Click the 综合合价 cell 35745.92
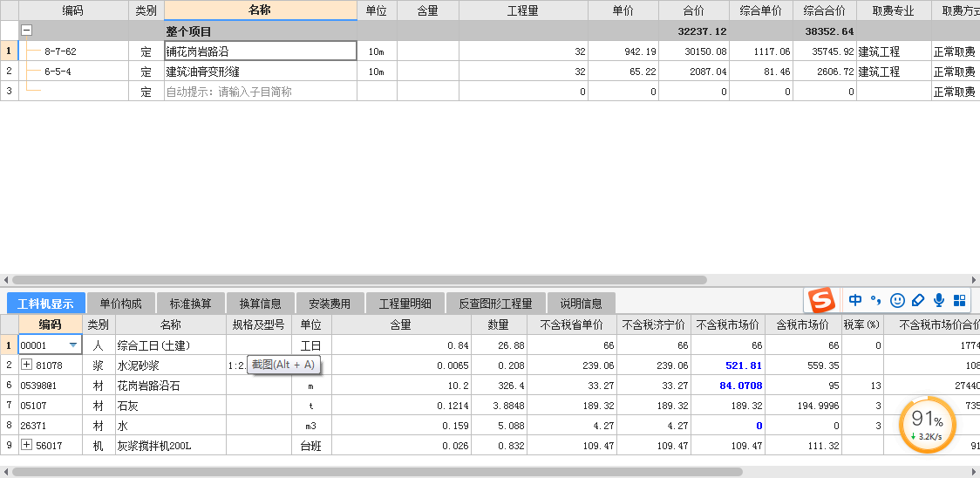 825,51
